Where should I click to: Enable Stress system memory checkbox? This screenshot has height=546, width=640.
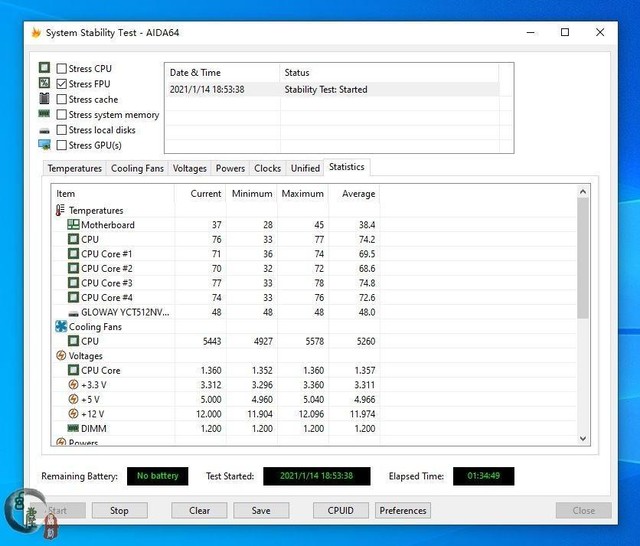point(62,114)
